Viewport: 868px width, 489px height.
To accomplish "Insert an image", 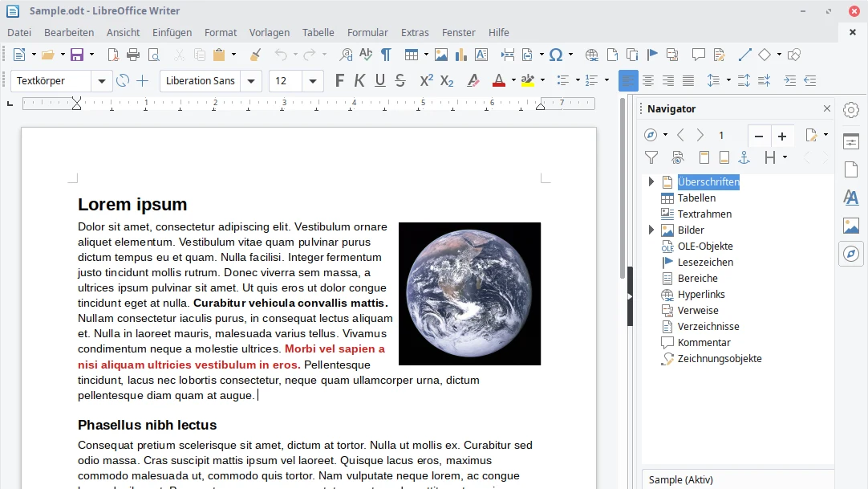I will tap(441, 55).
